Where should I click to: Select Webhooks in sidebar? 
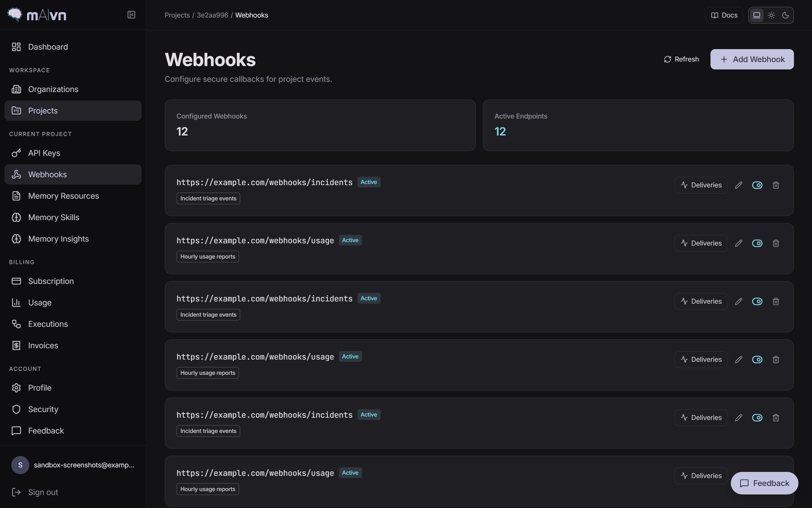[x=73, y=174]
